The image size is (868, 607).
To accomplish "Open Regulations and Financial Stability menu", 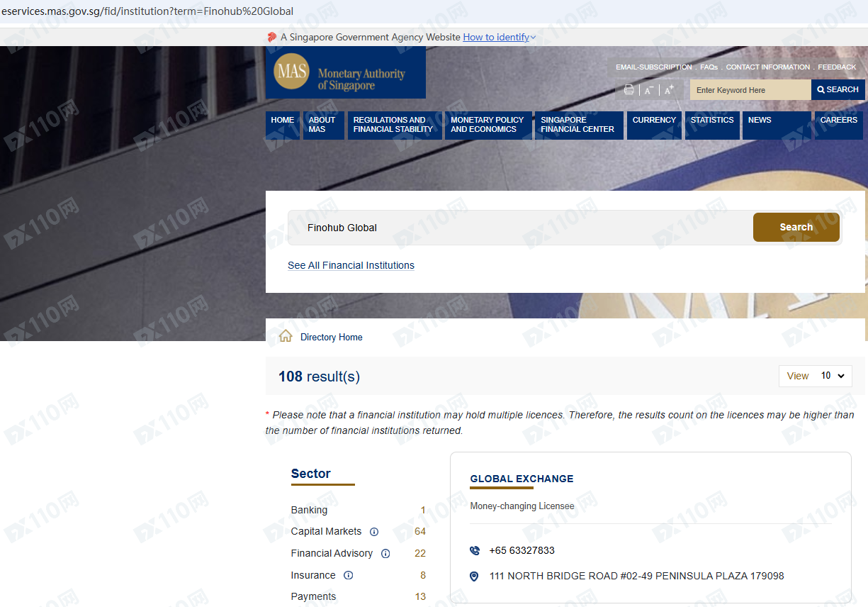I will point(393,125).
